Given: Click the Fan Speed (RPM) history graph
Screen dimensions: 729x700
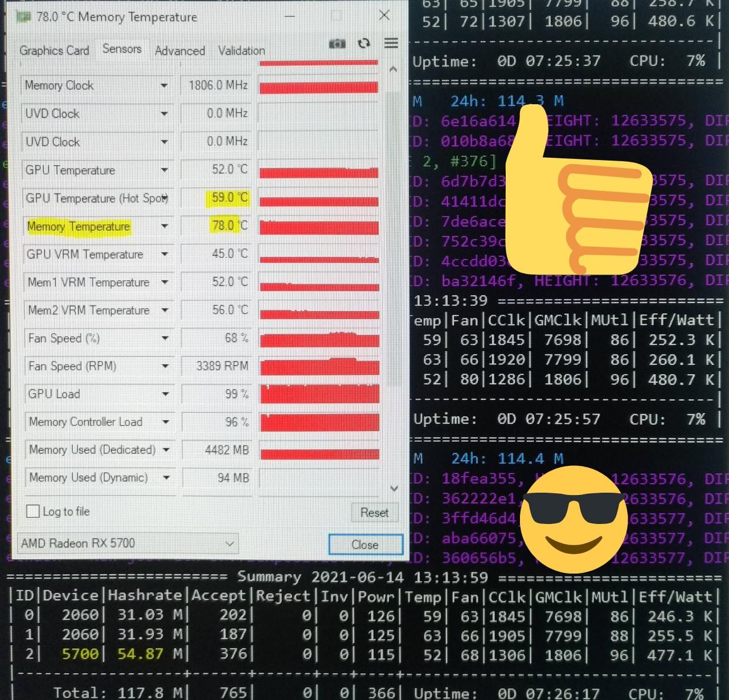Looking at the screenshot, I should 320,366.
